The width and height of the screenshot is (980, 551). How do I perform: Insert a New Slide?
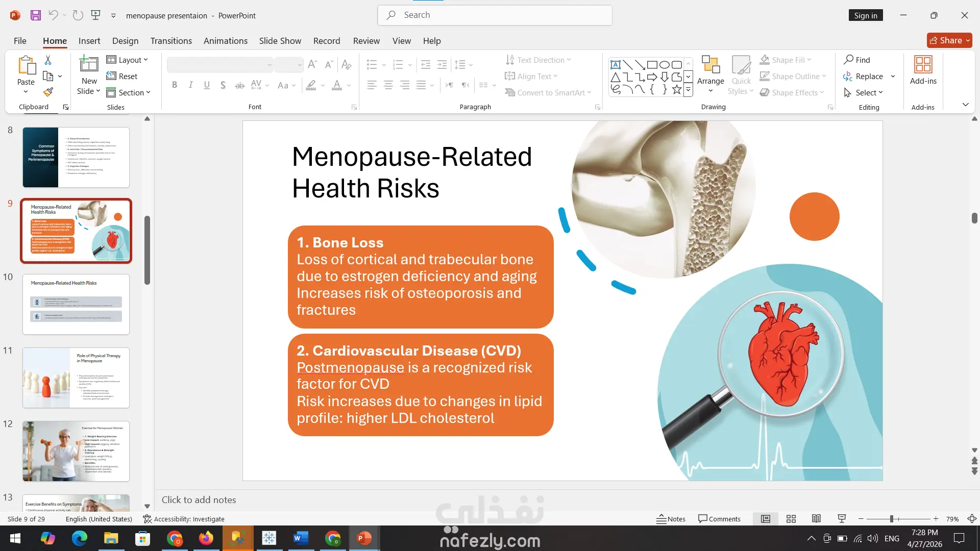pos(89,76)
